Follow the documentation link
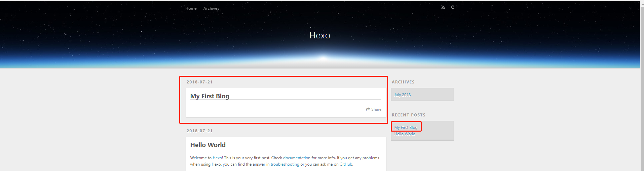 297,158
